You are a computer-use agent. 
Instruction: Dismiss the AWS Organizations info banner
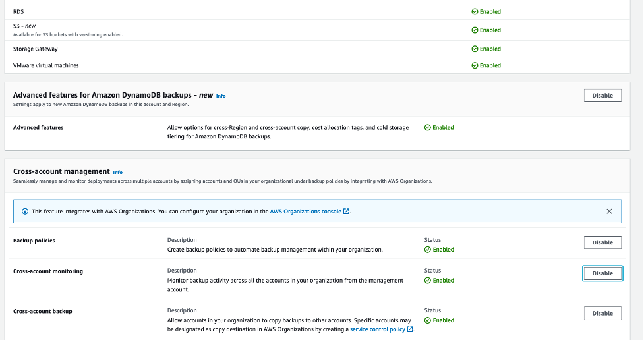coord(608,212)
